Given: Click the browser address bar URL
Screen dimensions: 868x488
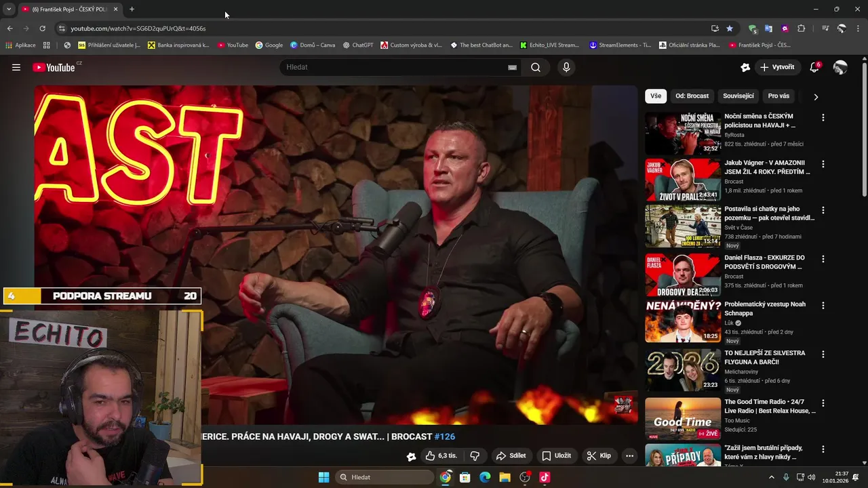Looking at the screenshot, I should (138, 28).
